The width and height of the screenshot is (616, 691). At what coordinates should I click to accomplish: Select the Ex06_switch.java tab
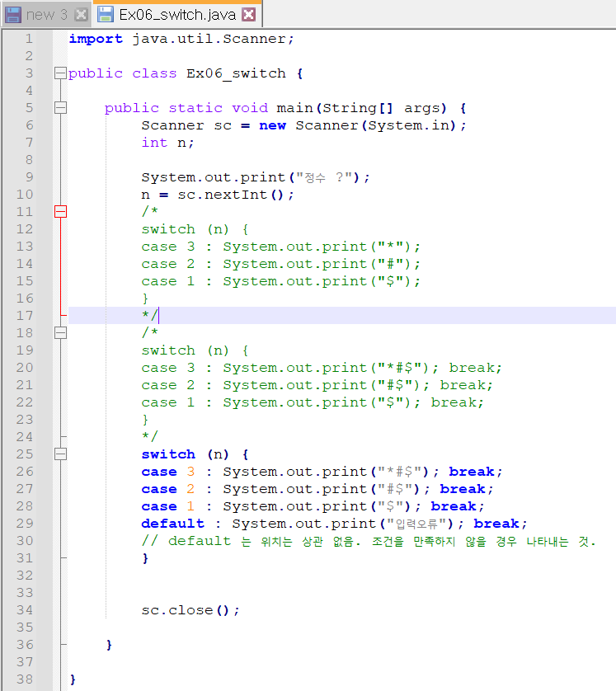[176, 15]
